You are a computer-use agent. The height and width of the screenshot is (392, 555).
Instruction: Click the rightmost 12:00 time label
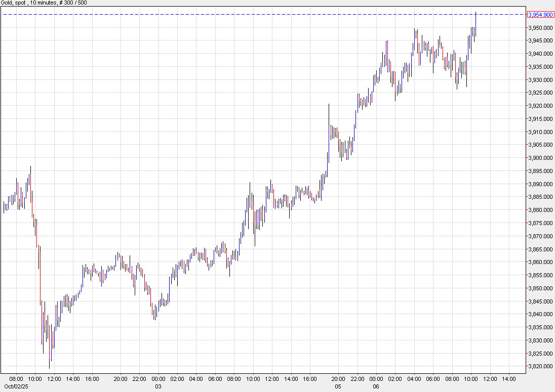[490, 378]
